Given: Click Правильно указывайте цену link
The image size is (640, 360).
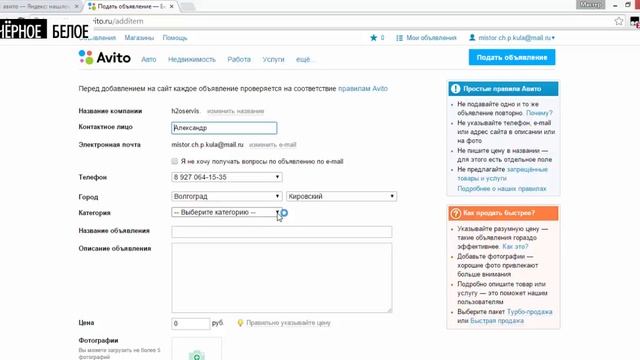Looking at the screenshot, I should [x=288, y=323].
